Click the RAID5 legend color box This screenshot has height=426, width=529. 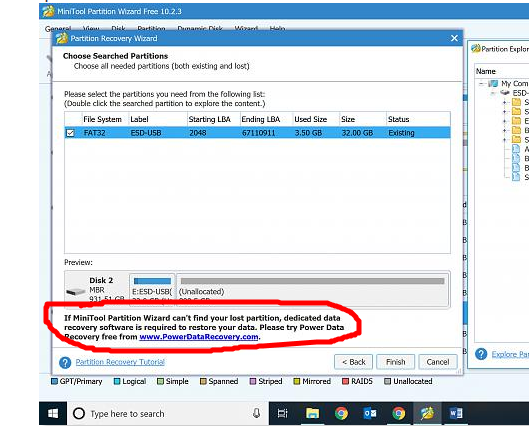click(x=345, y=381)
